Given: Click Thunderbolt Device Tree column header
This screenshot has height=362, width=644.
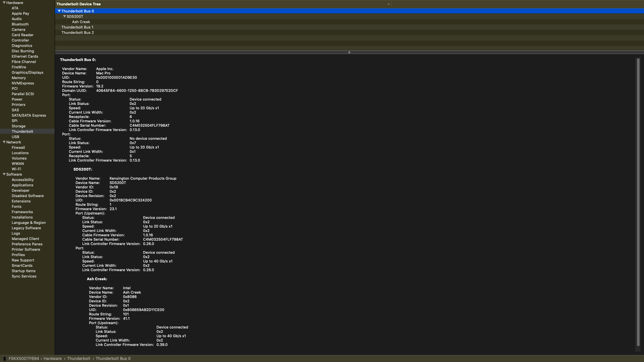Looking at the screenshot, I should (78, 4).
